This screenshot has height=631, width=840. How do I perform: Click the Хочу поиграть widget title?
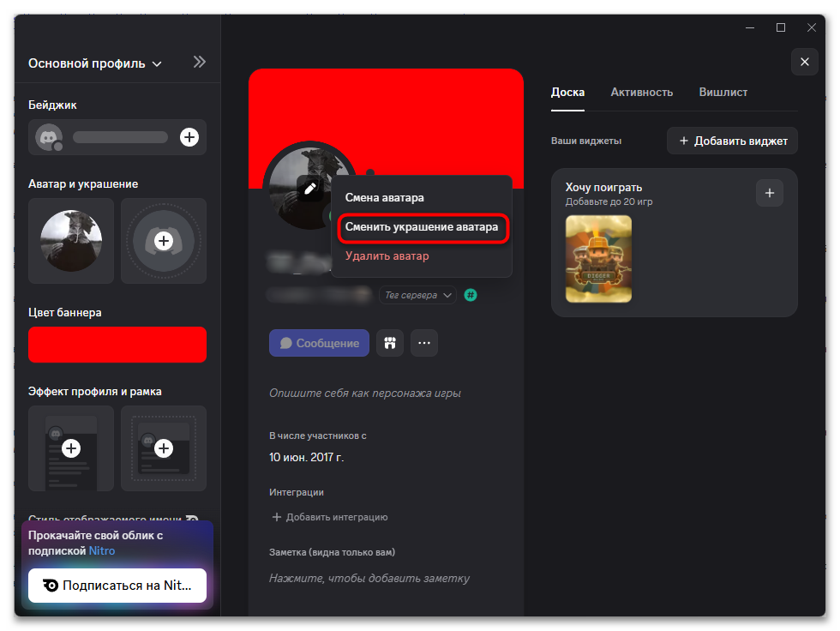pyautogui.click(x=603, y=188)
